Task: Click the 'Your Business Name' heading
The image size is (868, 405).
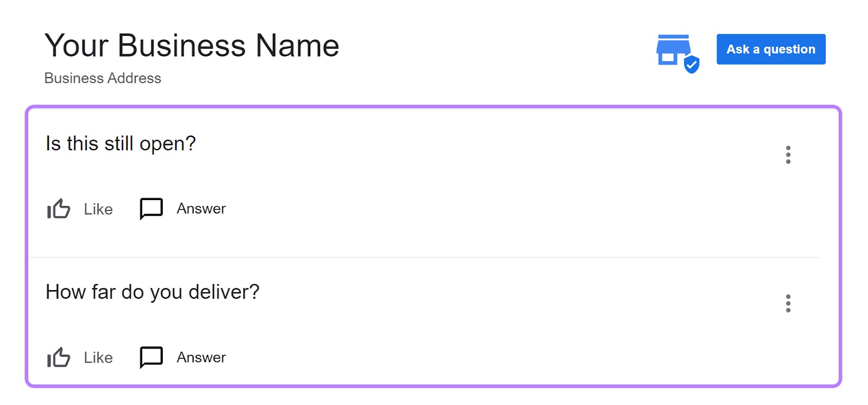Action: click(x=192, y=46)
